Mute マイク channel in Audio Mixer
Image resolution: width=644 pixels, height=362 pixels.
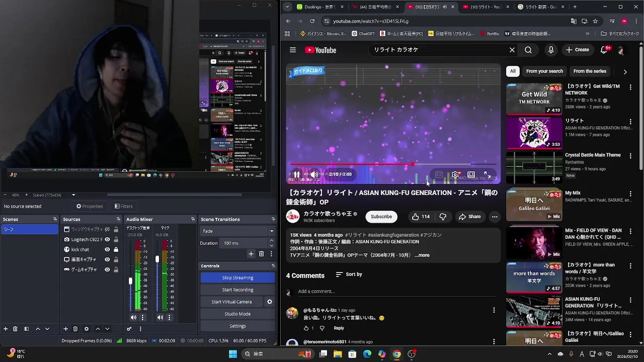pyautogui.click(x=160, y=317)
